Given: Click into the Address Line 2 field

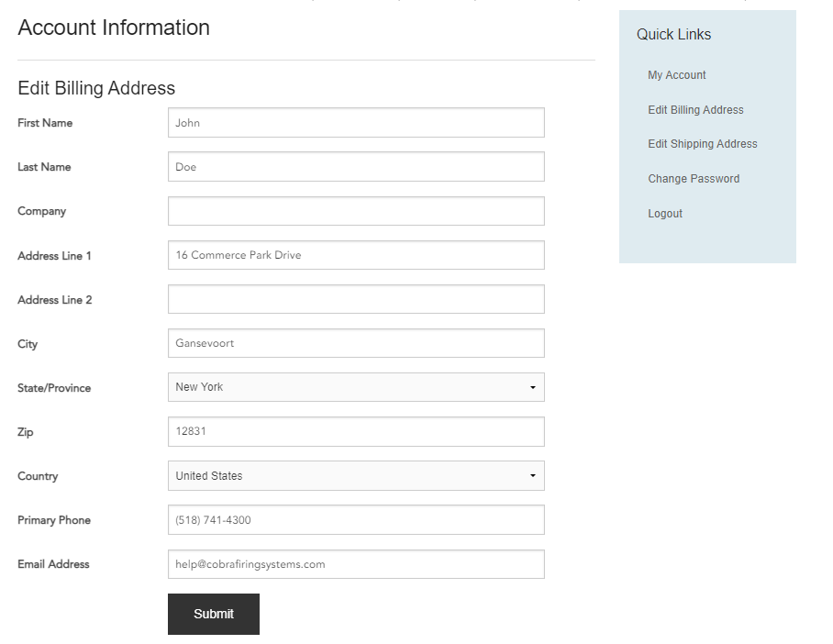Looking at the screenshot, I should pos(356,299).
